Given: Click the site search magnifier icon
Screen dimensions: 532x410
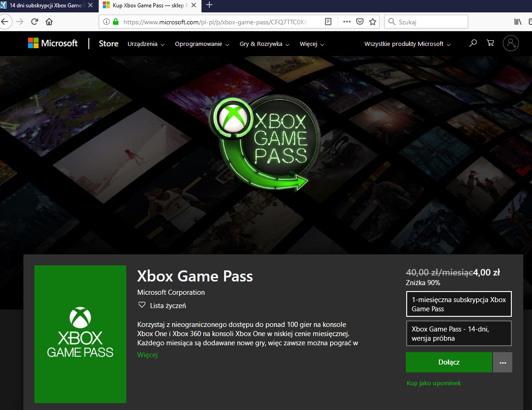Looking at the screenshot, I should click(x=473, y=43).
